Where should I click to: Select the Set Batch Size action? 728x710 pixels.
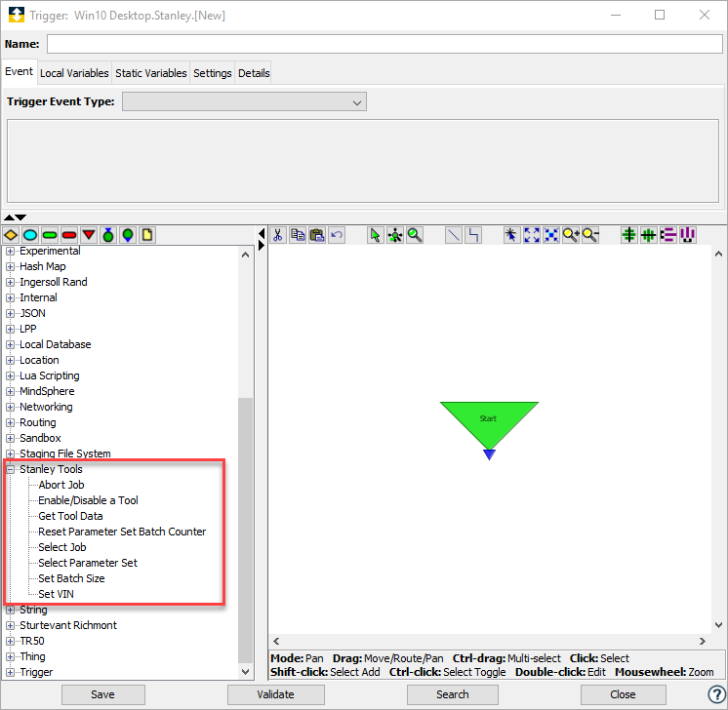[71, 578]
